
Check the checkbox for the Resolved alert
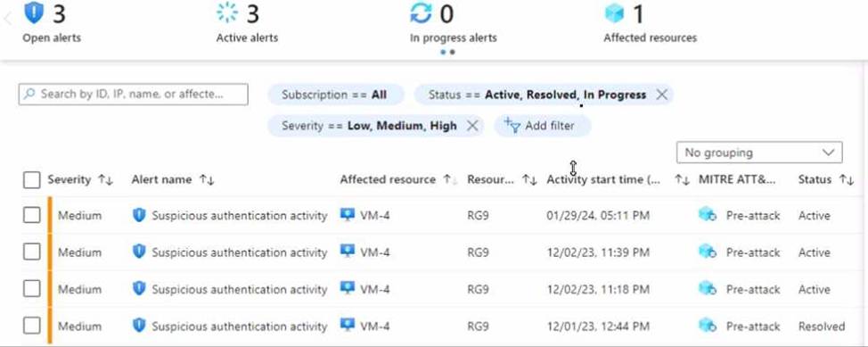pyautogui.click(x=31, y=326)
